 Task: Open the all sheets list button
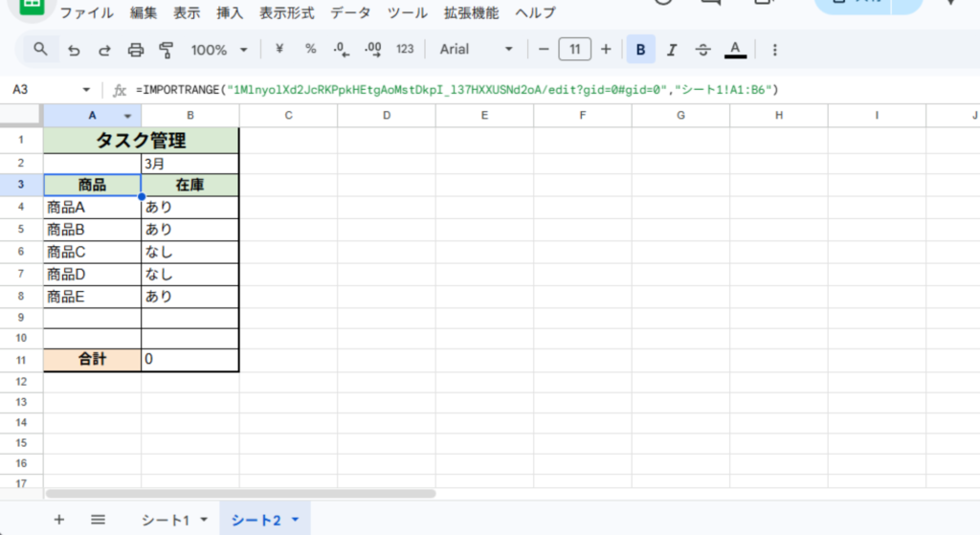point(98,520)
